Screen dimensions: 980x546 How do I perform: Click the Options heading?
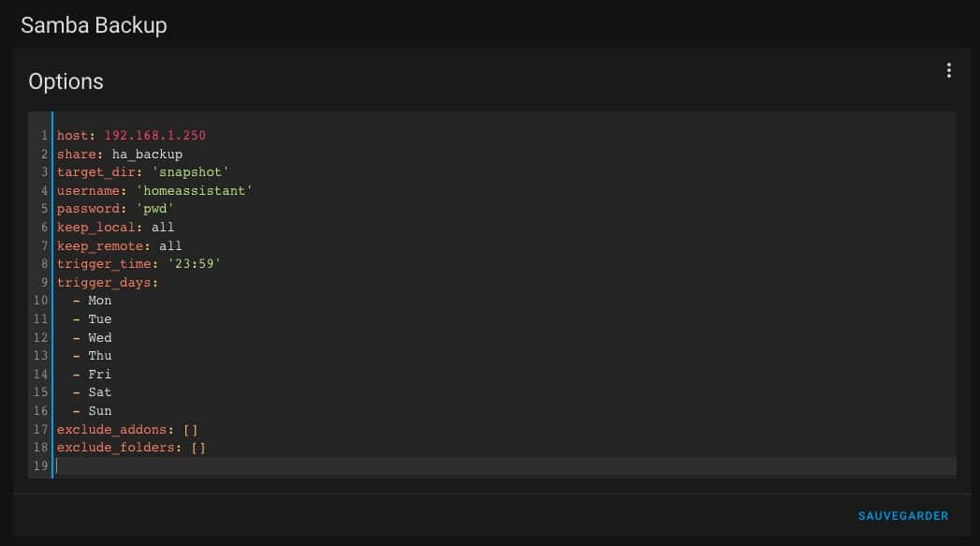[x=66, y=81]
